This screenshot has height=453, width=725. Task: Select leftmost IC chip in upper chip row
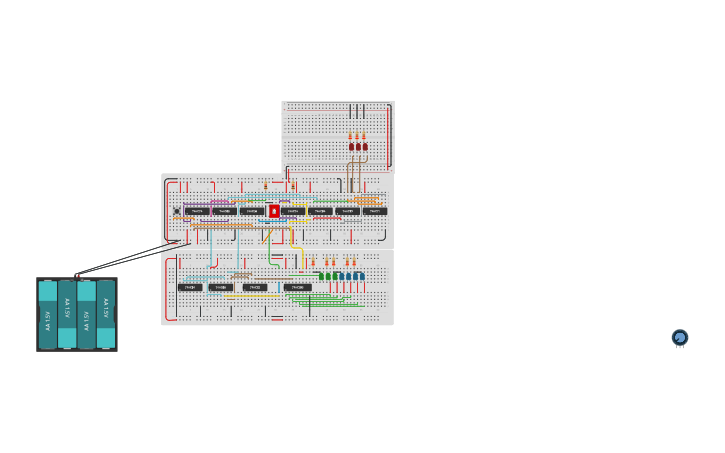197,211
